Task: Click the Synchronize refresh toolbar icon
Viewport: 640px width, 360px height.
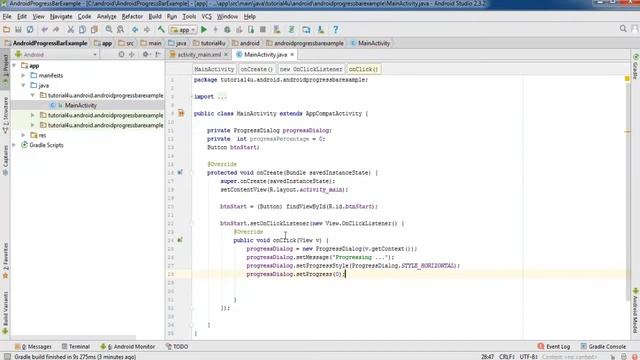Action: click(30, 29)
